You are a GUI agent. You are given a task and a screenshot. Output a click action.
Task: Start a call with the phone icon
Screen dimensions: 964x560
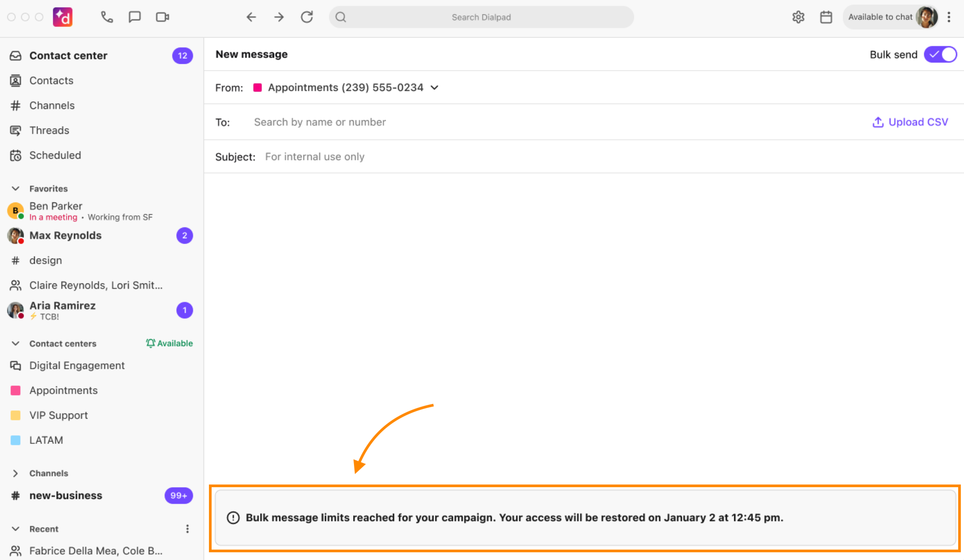coord(107,17)
